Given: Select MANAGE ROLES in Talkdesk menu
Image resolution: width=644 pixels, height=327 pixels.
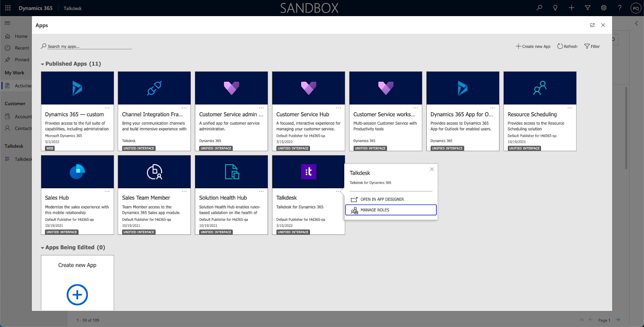Looking at the screenshot, I should pos(391,210).
